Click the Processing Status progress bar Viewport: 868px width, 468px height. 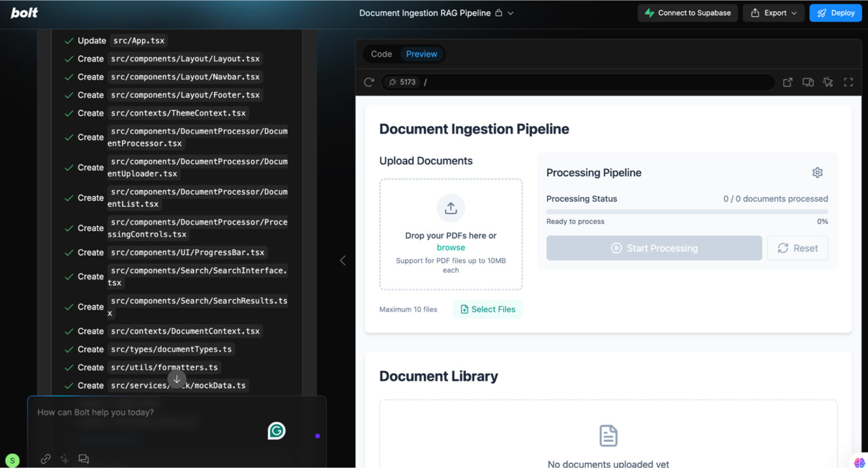[x=687, y=211]
